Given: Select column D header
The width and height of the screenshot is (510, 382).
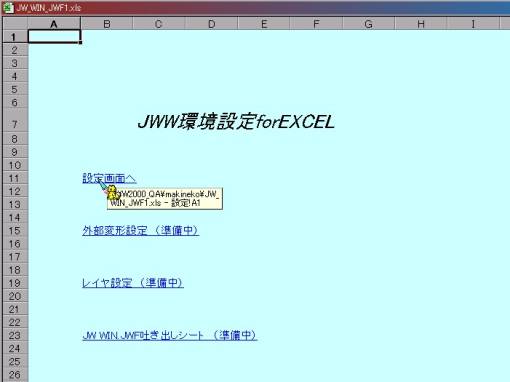Looking at the screenshot, I should tap(211, 24).
